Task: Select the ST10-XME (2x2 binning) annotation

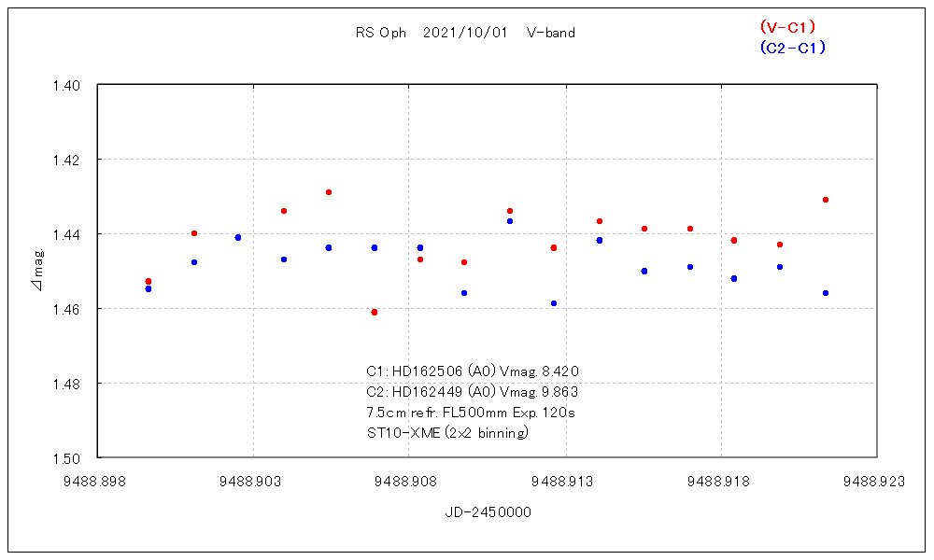Action: (447, 433)
